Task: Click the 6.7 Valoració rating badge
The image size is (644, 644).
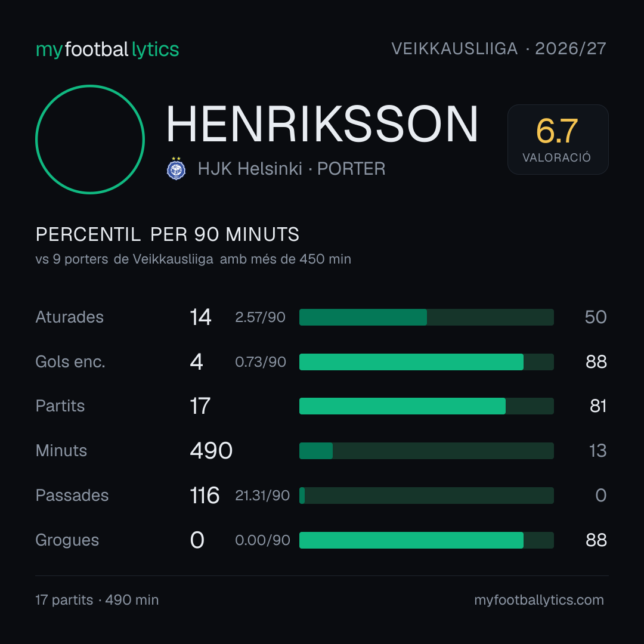Action: tap(558, 139)
